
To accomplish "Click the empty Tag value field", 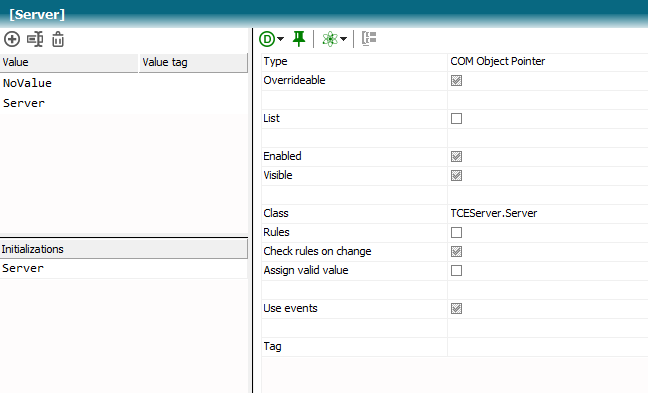I will (x=548, y=347).
